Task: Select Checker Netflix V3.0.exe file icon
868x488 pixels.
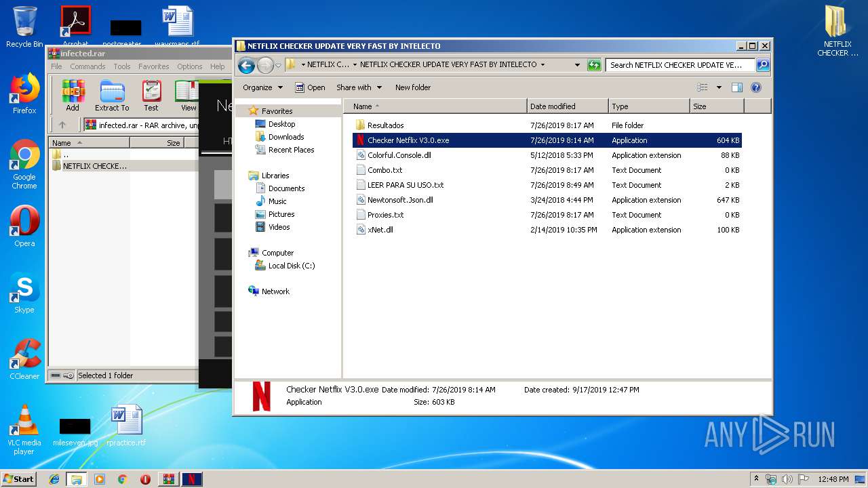Action: (361, 140)
